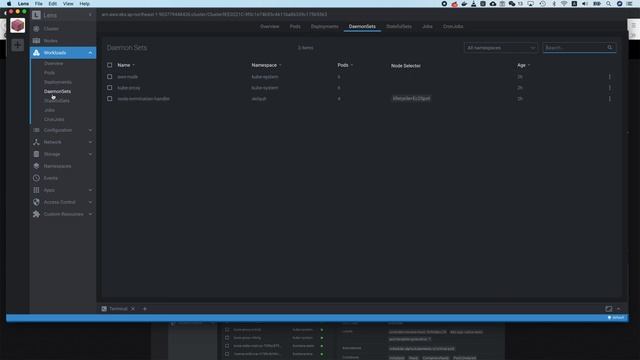Open the node-termination-handler daemon set
This screenshot has width=640, height=360.
[143, 99]
